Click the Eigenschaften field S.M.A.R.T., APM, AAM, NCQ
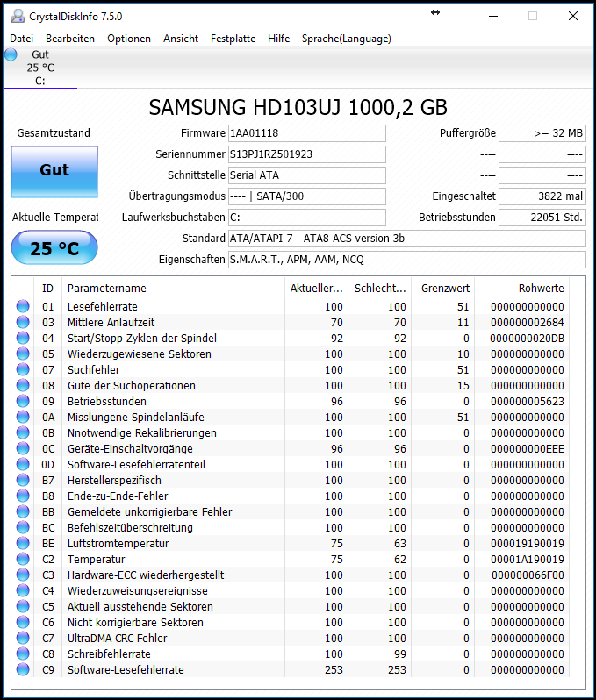Screen dimensions: 596x700 pos(407,260)
